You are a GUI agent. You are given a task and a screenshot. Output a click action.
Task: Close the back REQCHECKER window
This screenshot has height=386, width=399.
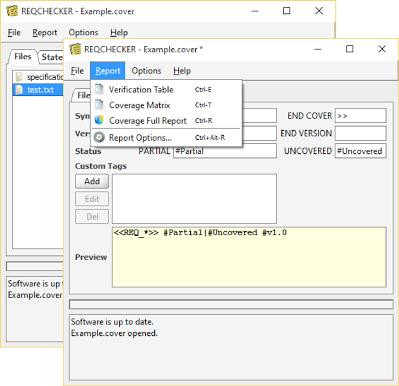click(x=319, y=11)
